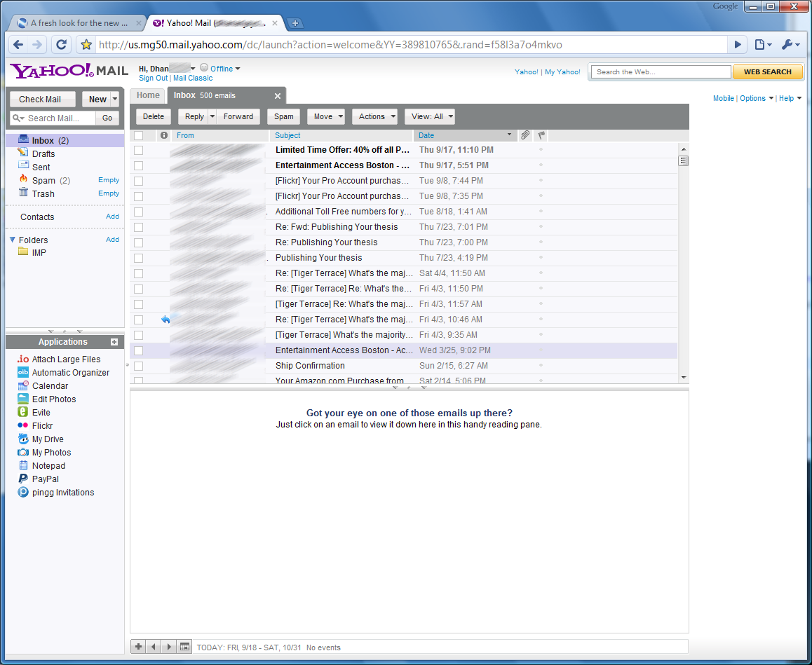Check Re: Fwd: Publishing Your thesis email
The height and width of the screenshot is (665, 812).
pyautogui.click(x=138, y=227)
